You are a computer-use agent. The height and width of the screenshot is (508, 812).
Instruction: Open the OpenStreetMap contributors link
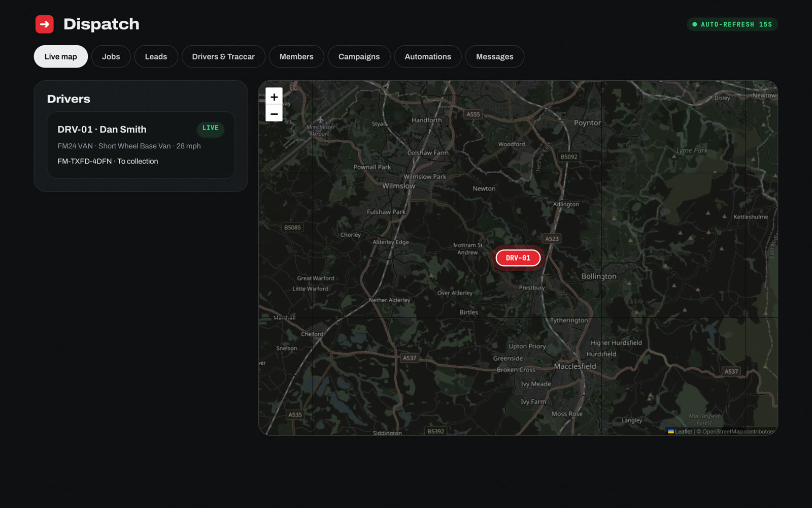click(738, 431)
